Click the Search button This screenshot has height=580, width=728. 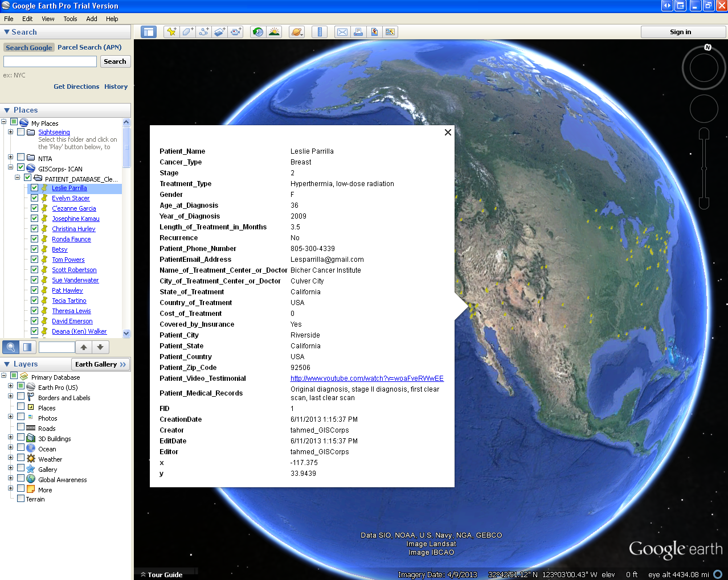click(115, 61)
